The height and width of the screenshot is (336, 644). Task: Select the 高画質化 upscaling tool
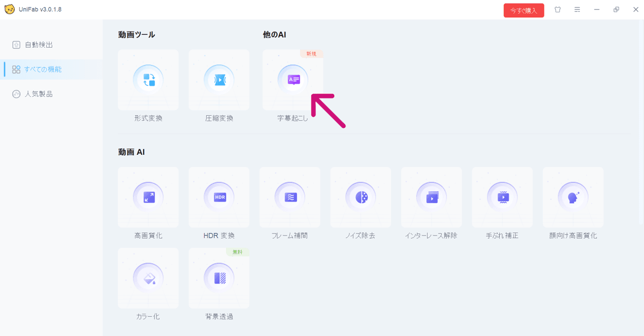coord(148,197)
